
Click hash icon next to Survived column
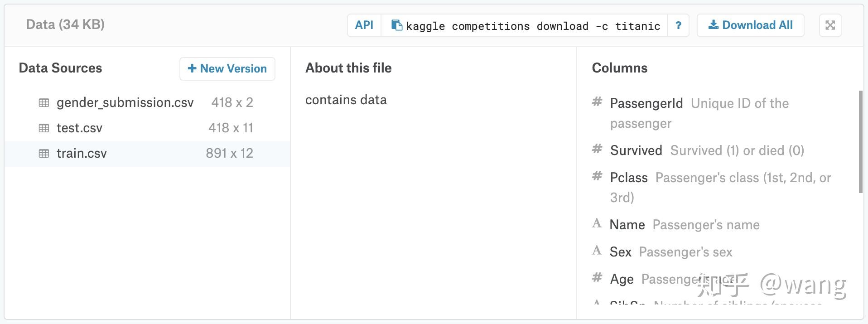point(597,149)
